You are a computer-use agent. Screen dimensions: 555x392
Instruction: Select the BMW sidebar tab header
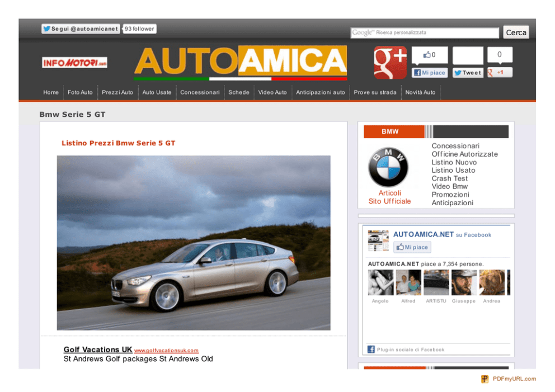coord(394,131)
